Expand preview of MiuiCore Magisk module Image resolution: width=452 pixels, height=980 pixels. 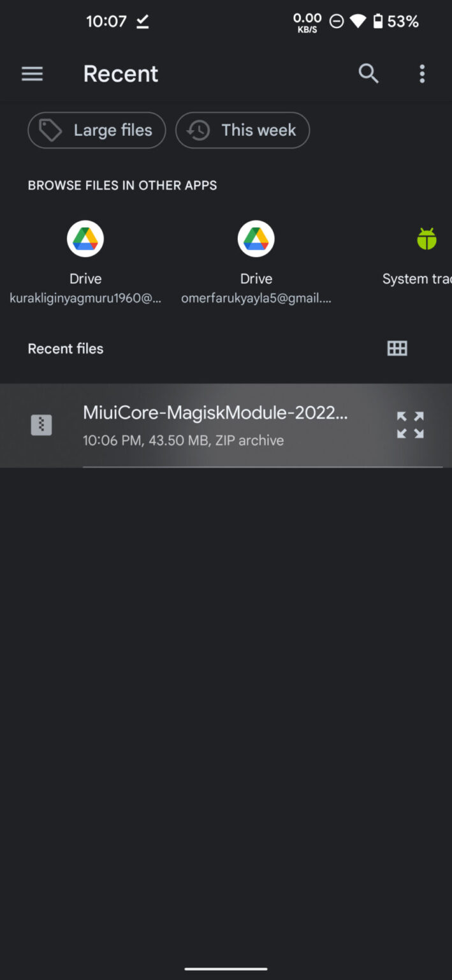pyautogui.click(x=410, y=425)
